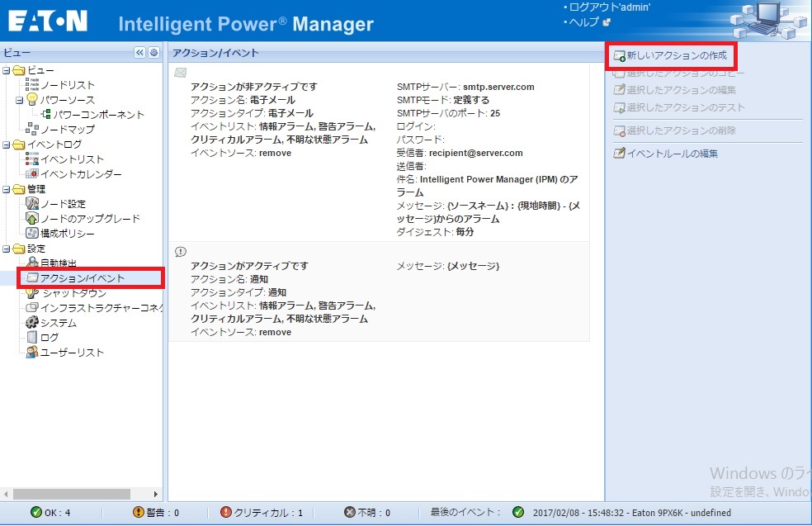Click the ノードリスト icon in tree
The image size is (812, 526).
click(x=32, y=85)
